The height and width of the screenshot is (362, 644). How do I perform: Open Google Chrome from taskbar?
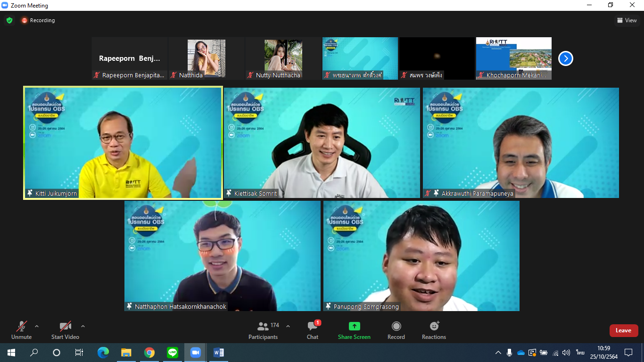pos(149,353)
